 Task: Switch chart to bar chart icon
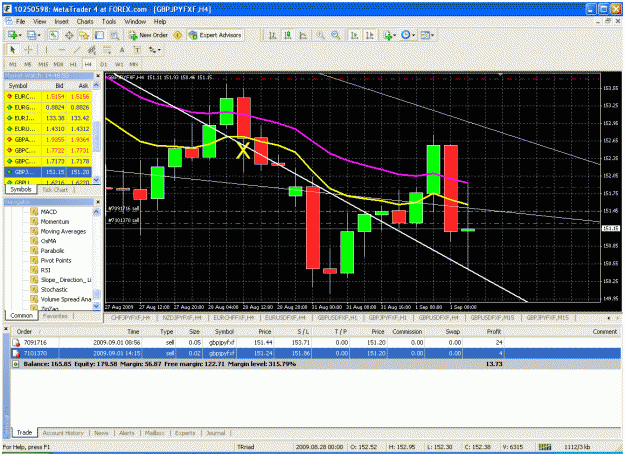272,35
